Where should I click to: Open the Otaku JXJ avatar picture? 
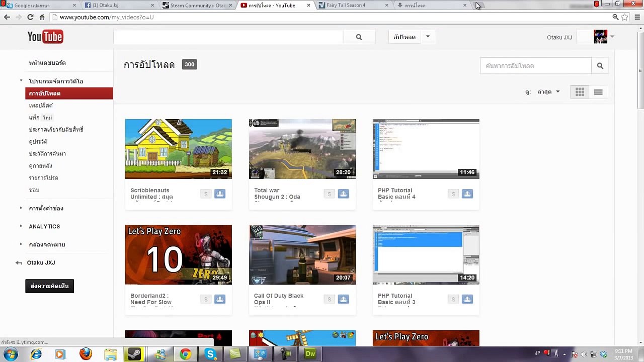point(600,37)
